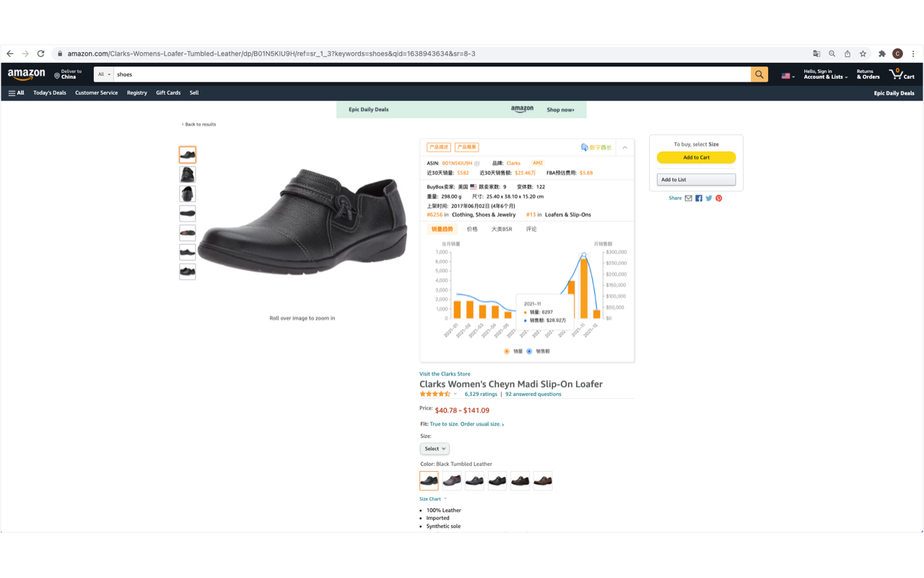This screenshot has width=924, height=578.
Task: Toggle the 销量 legend series
Action: click(513, 351)
